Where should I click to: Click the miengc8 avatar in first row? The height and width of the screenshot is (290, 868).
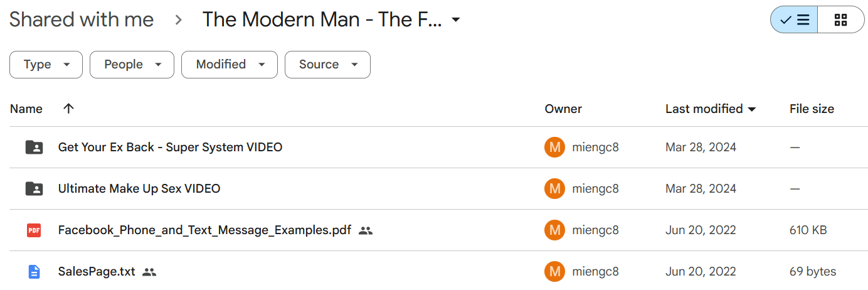coord(554,148)
